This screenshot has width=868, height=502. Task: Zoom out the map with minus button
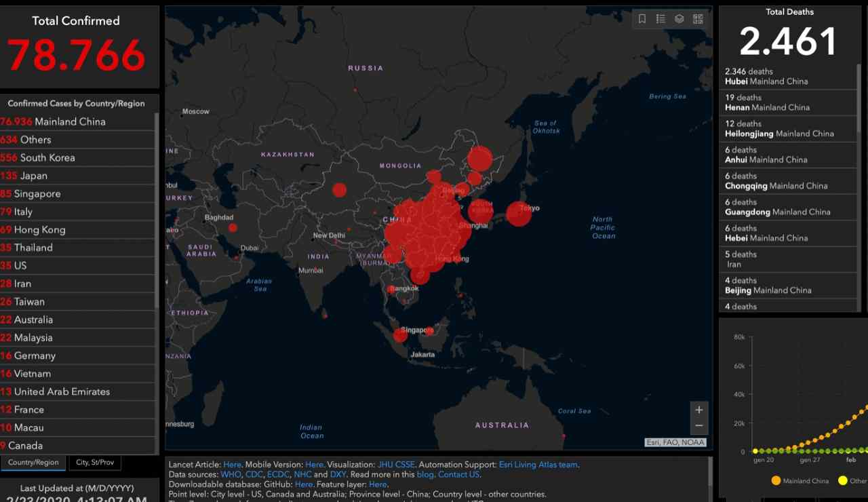699,426
